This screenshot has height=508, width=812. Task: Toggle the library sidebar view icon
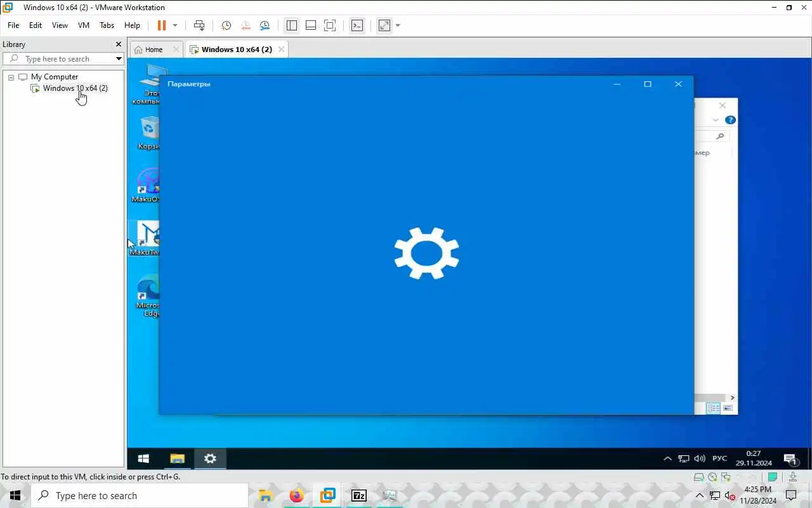(x=292, y=25)
